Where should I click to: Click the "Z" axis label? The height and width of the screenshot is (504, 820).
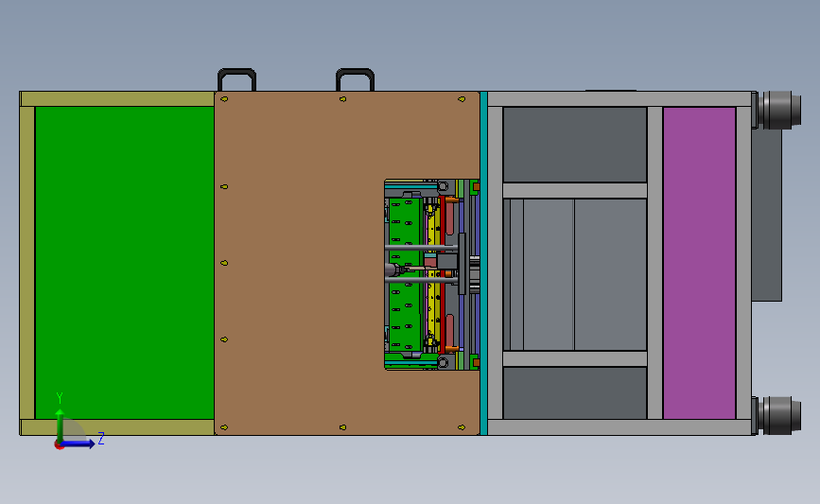pyautogui.click(x=101, y=438)
